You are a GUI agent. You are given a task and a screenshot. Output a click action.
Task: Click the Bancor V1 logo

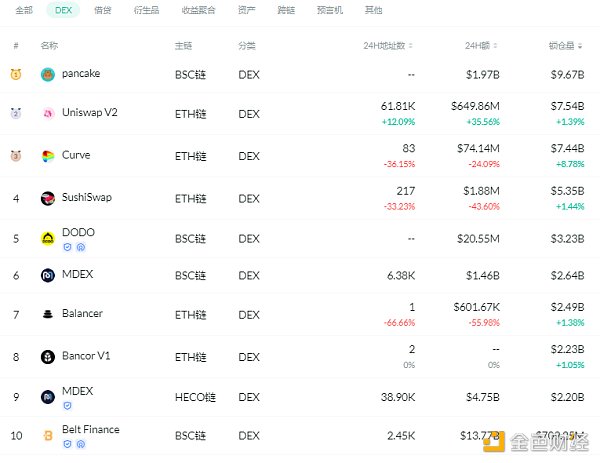[x=48, y=357]
